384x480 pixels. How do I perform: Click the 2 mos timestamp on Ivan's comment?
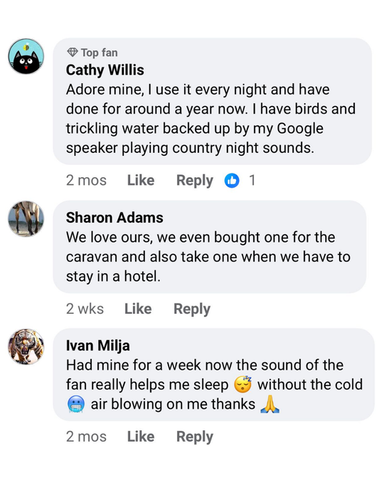pyautogui.click(x=86, y=436)
